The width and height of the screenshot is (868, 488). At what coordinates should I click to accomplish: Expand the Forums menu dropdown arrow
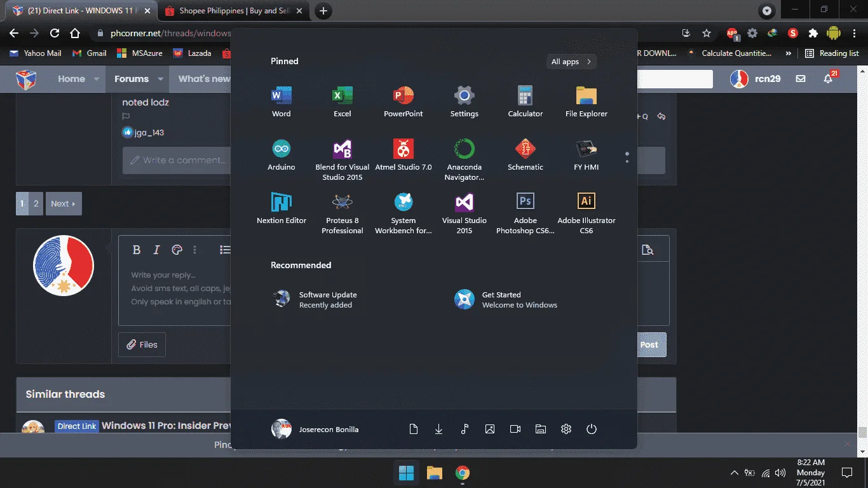click(x=160, y=79)
